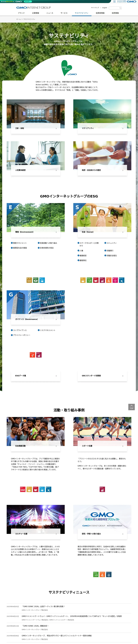Open the 政府・自治体からの認定 card
This screenshot has width=138, height=644.
click(102, 170)
